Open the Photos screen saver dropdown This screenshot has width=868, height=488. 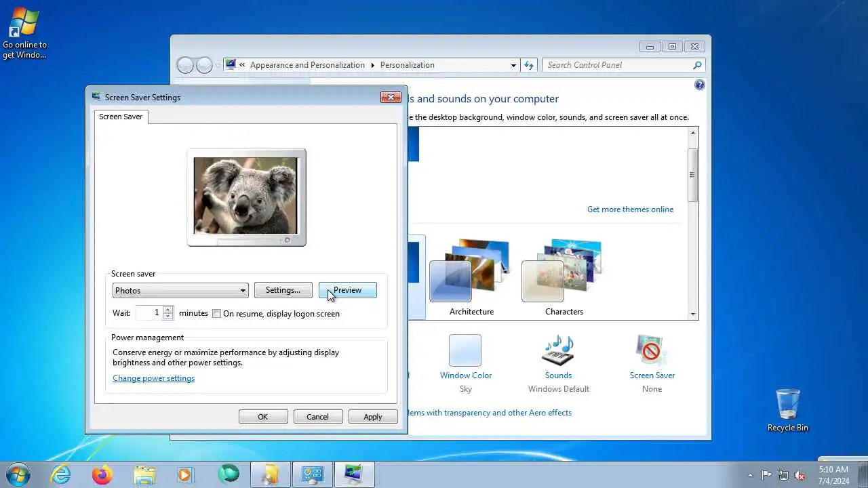[x=180, y=290]
